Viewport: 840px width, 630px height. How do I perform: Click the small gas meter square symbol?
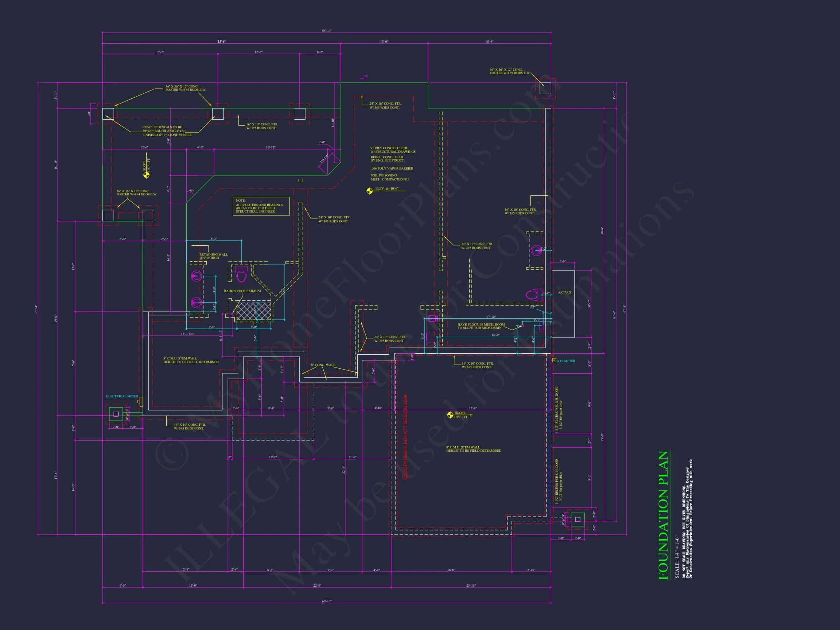click(554, 360)
